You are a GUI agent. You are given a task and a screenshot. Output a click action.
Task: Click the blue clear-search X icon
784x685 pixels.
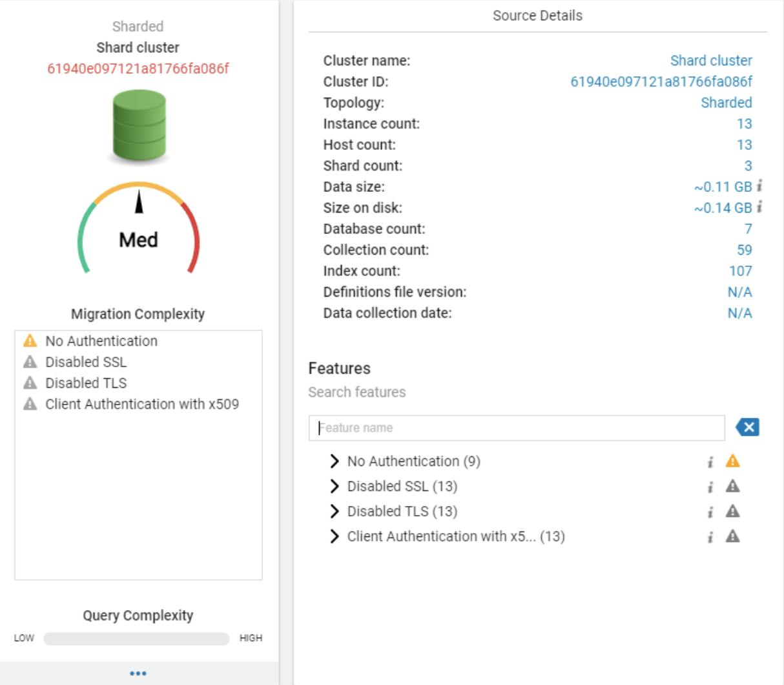pos(747,426)
